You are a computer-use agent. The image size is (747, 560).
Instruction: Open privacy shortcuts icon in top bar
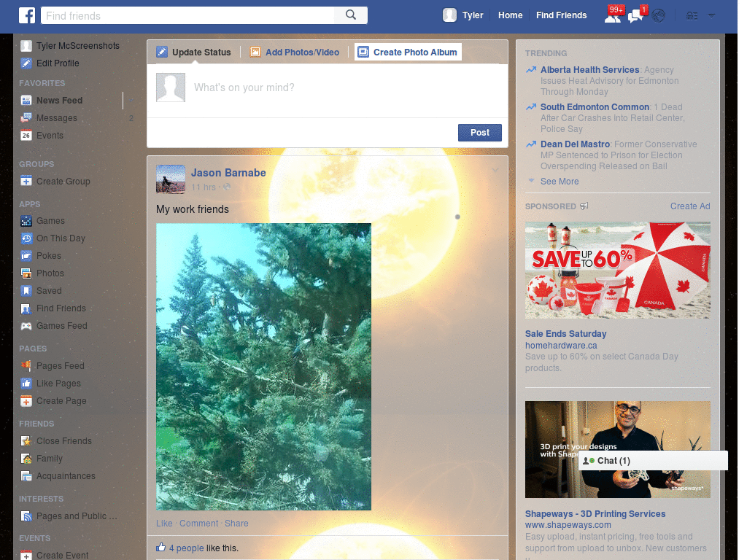pos(692,16)
